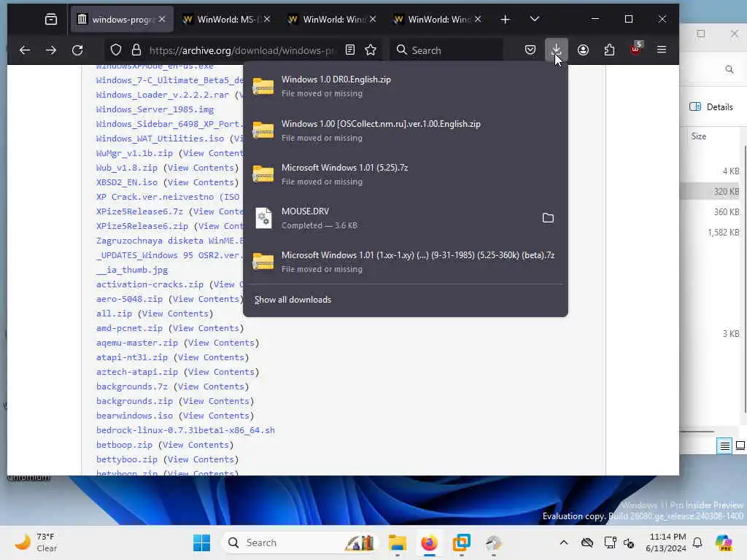Open bedrock-linux-0.7.31beta1-x86_64.sh link
Screen dimensions: 747x560
click(x=185, y=430)
